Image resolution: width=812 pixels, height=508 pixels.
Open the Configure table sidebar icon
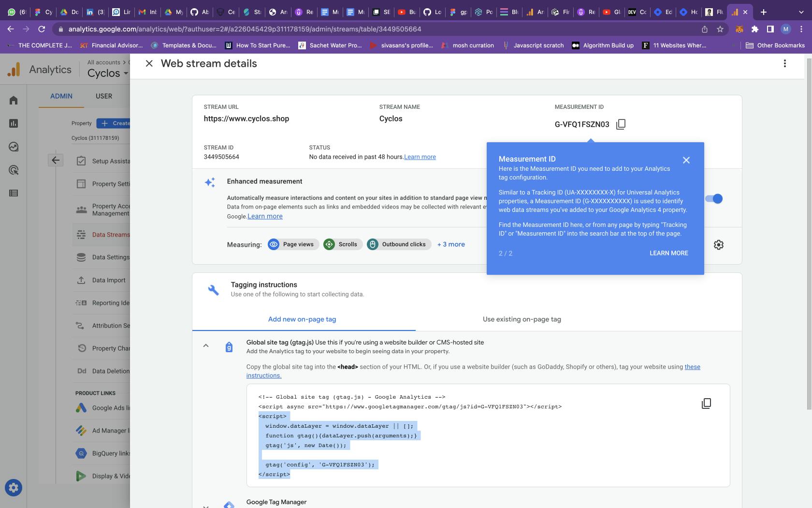click(x=14, y=193)
